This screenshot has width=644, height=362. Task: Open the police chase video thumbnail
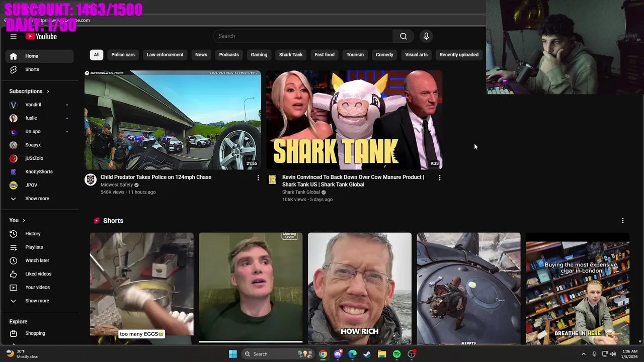pos(173,120)
